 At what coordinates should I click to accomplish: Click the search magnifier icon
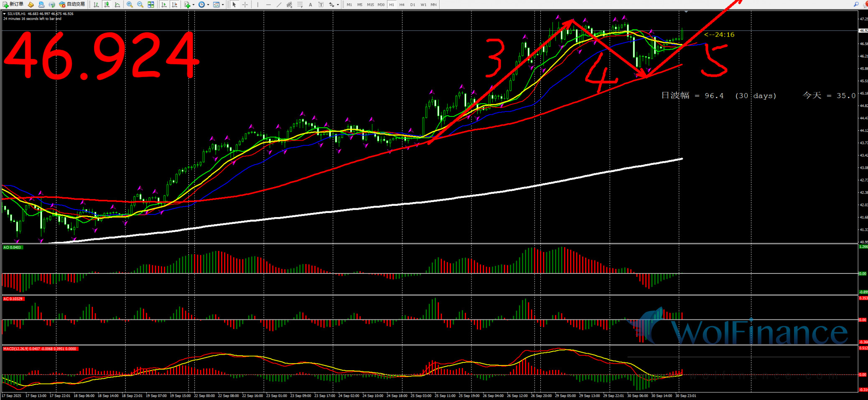[x=856, y=5]
